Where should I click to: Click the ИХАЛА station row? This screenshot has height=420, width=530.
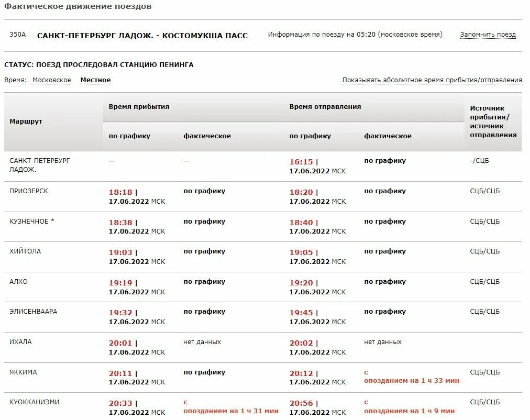tap(263, 347)
